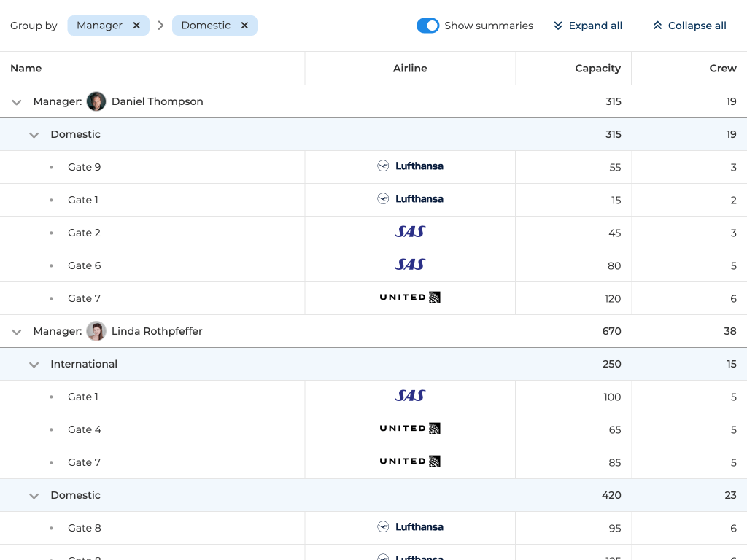This screenshot has height=560, width=747.
Task: Sort by the Capacity column header
Action: click(597, 69)
